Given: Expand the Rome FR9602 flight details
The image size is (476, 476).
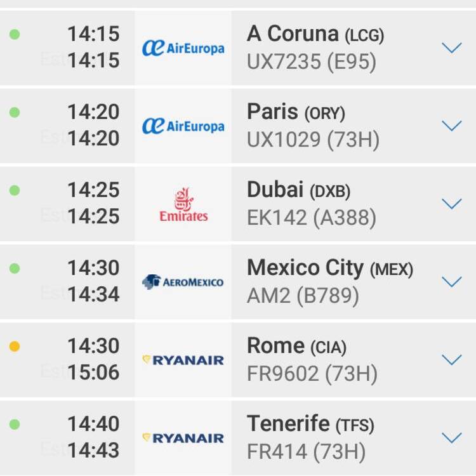Looking at the screenshot, I should point(452,359).
